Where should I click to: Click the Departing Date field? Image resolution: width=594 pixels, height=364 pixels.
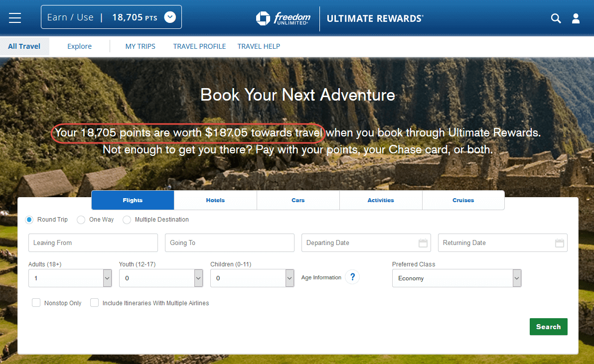[366, 243]
